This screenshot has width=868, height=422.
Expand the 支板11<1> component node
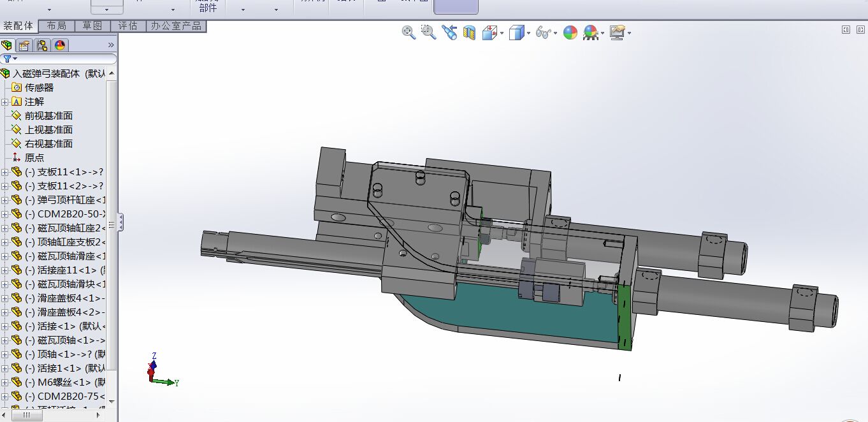pyautogui.click(x=5, y=172)
